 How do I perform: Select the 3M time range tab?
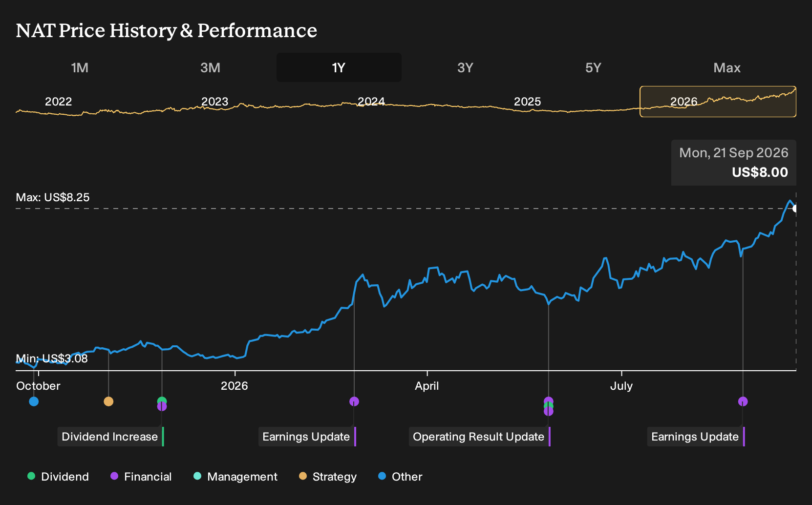point(210,68)
